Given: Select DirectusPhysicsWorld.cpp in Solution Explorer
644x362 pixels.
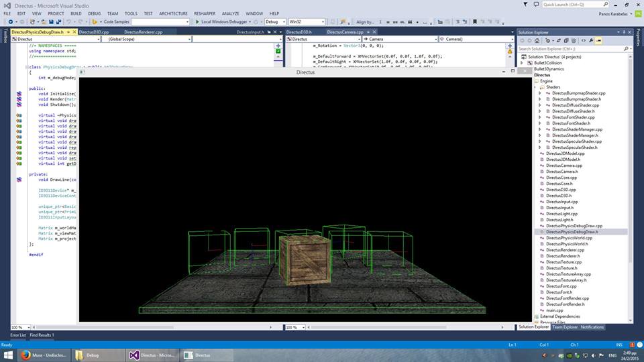Looking at the screenshot, I should point(570,238).
